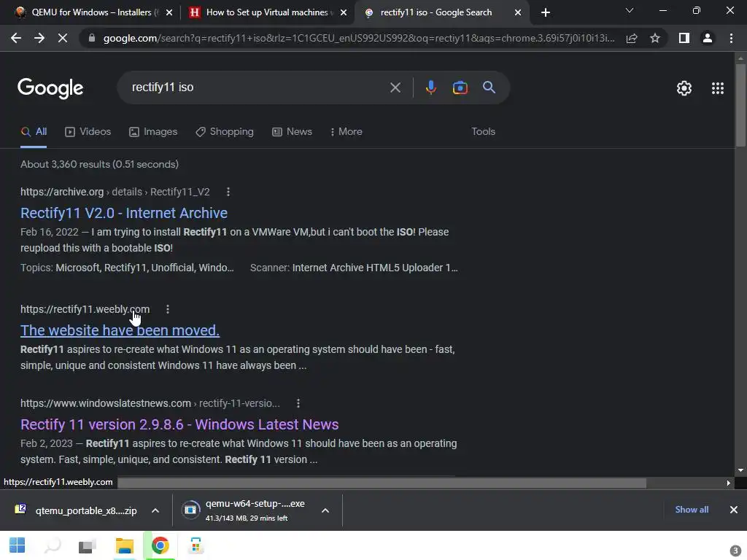Share this page icon in address bar
The image size is (747, 560).
(x=632, y=38)
